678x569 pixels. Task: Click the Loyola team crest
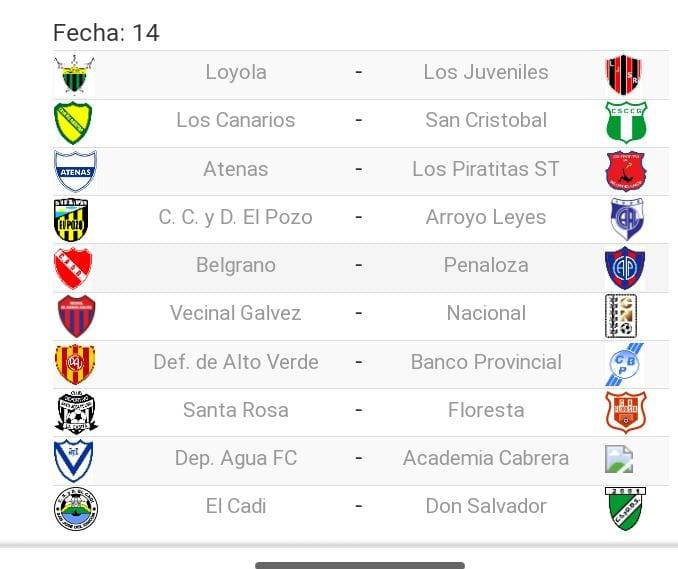(x=74, y=74)
